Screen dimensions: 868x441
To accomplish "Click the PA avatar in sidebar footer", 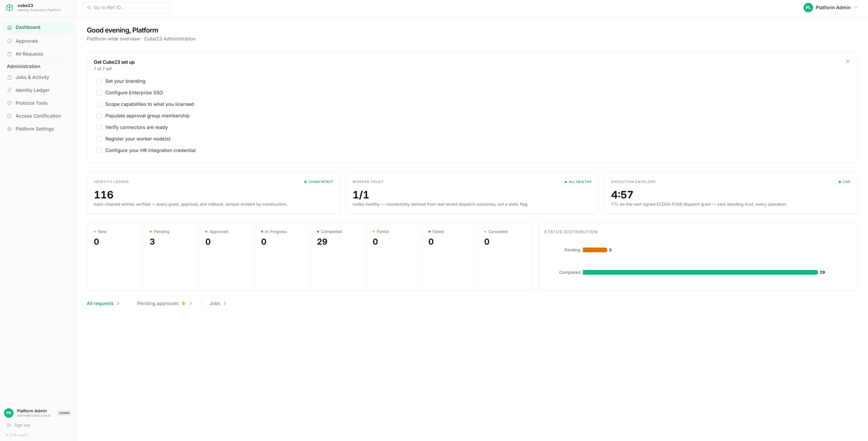I will point(9,413).
